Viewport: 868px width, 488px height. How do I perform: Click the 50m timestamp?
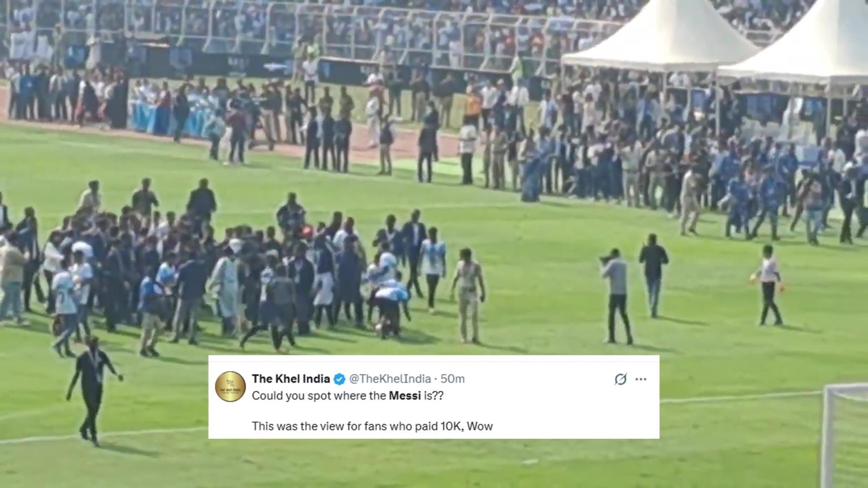[453, 379]
